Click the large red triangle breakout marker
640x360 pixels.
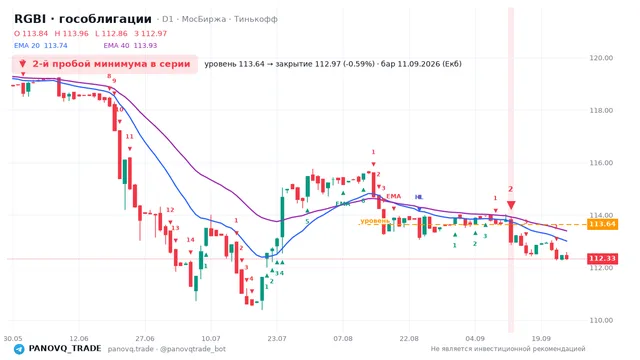511,205
